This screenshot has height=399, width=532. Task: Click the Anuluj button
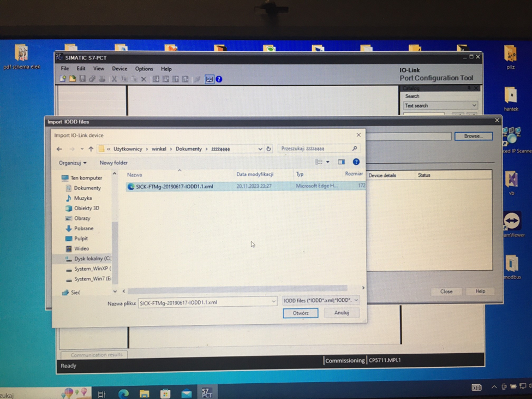342,312
